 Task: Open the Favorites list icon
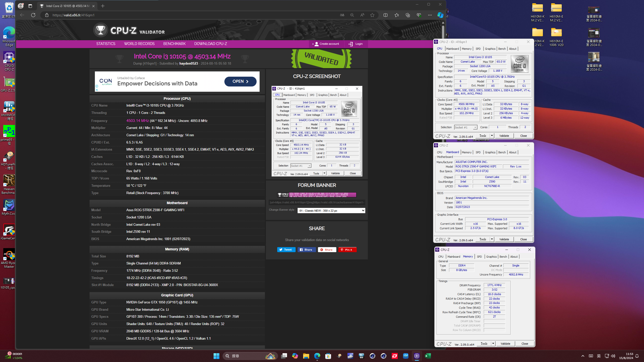coord(397,15)
